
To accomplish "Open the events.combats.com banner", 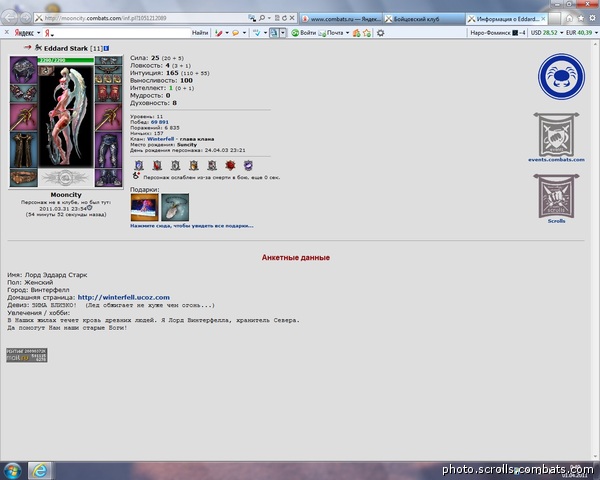I will click(556, 137).
